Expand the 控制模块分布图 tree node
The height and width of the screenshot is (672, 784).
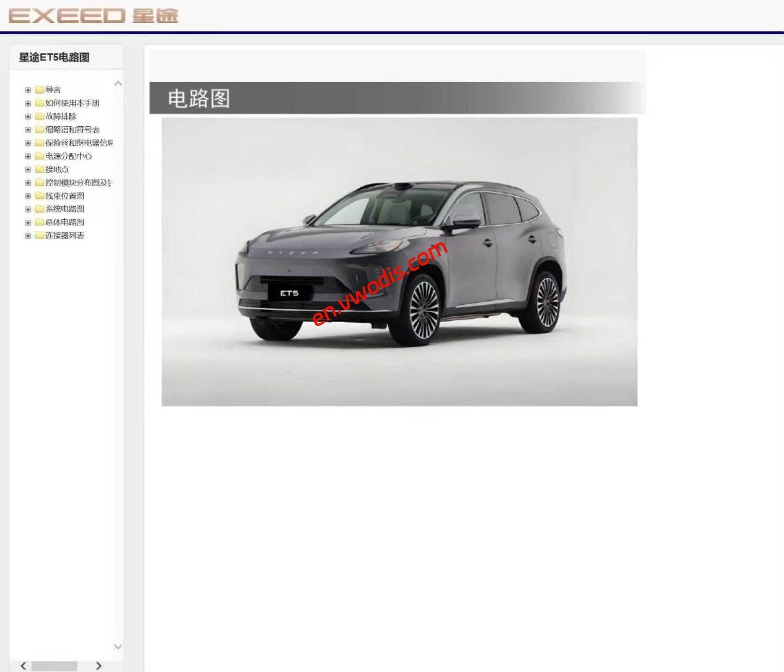(x=28, y=182)
